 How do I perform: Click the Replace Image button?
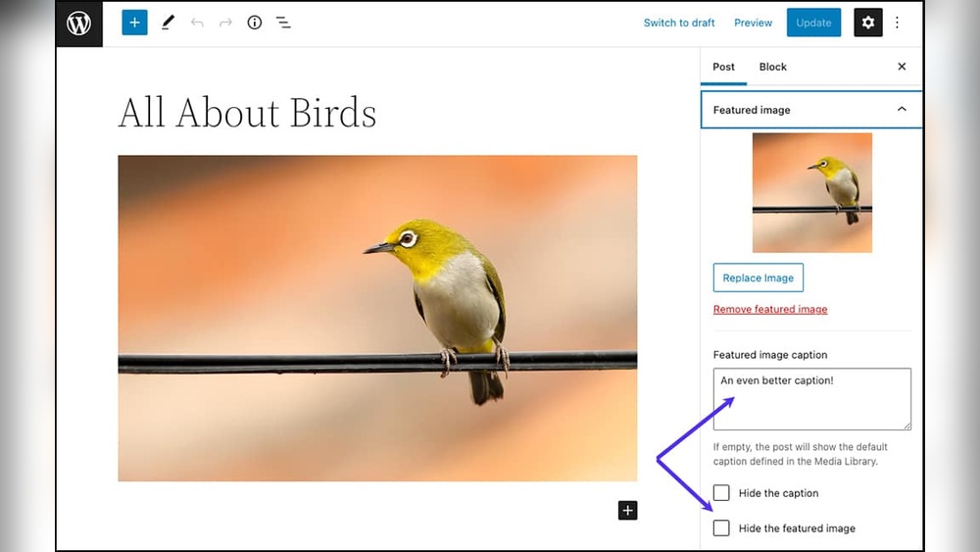(x=759, y=277)
